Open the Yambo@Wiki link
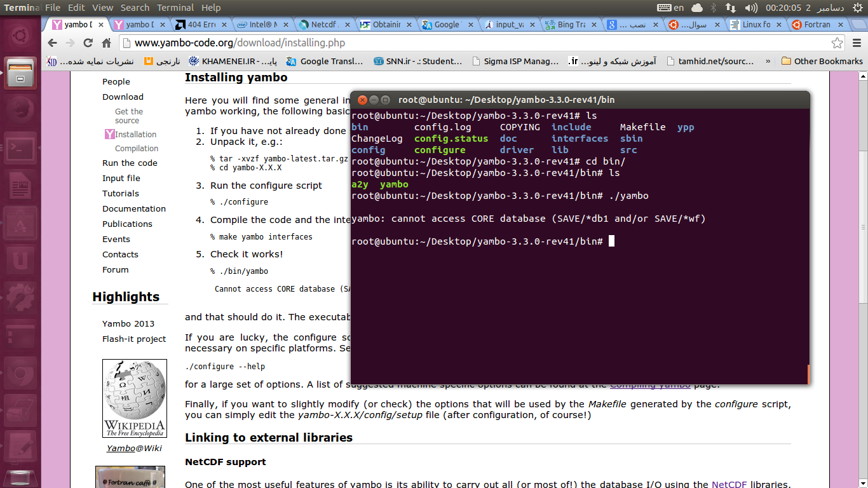868x488 pixels. pos(134,448)
